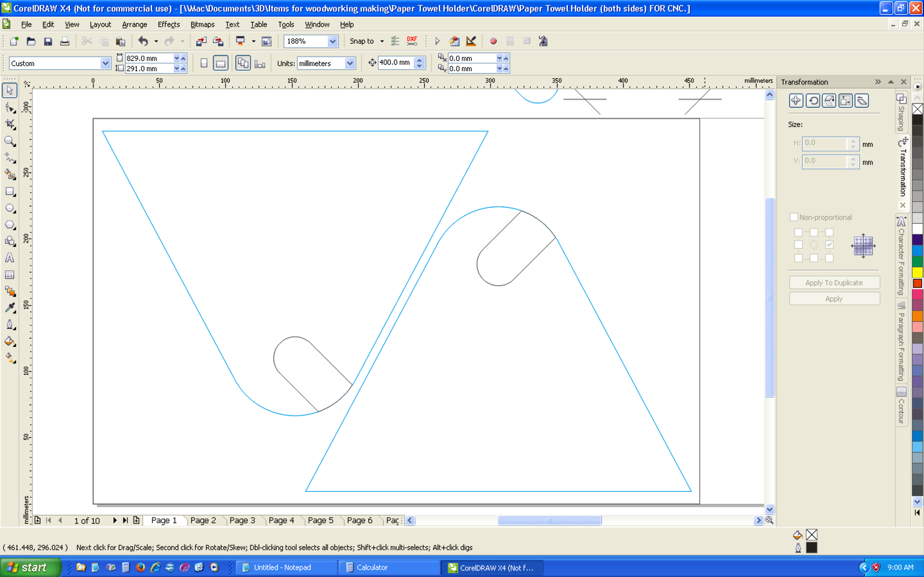Viewport: 924px width, 577px height.
Task: Select the Rectangle tool
Action: (9, 191)
